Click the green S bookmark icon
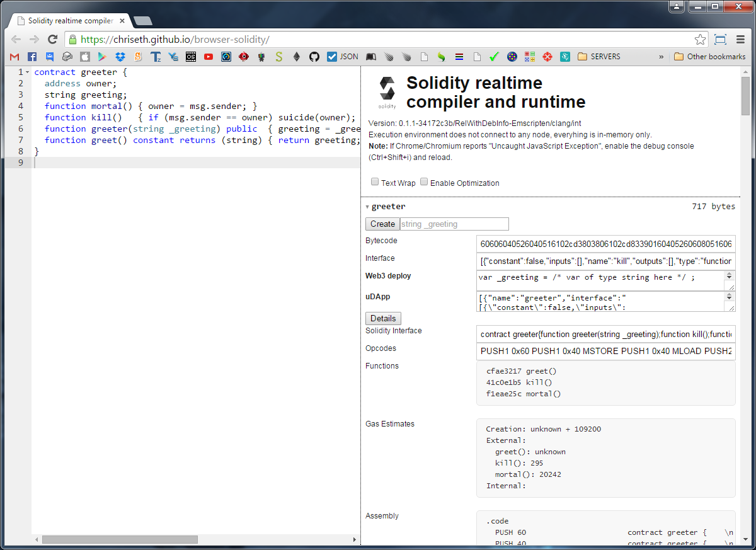The height and width of the screenshot is (550, 756). pyautogui.click(x=279, y=57)
